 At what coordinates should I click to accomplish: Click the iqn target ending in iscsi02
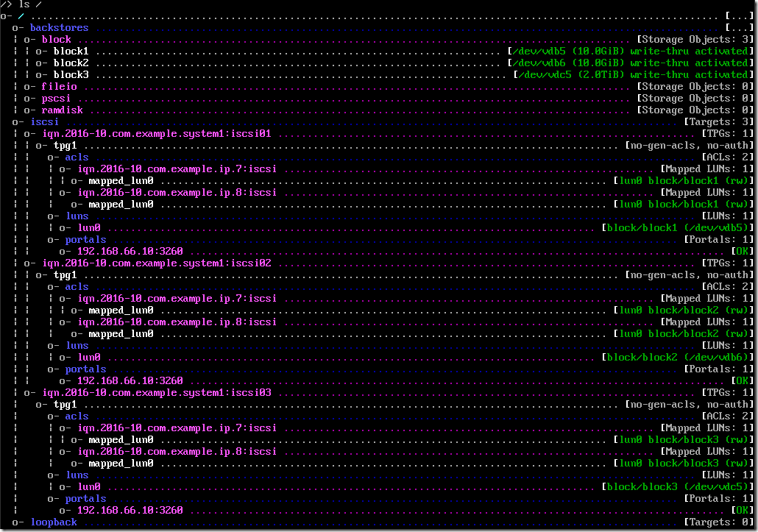point(157,263)
